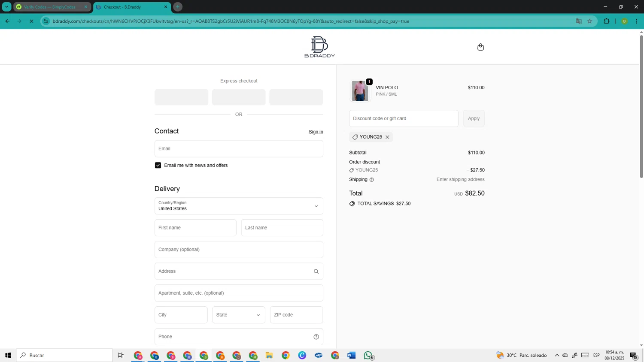Viewport: 644px width, 362px height.
Task: Open the notification center icon
Action: tap(634, 355)
